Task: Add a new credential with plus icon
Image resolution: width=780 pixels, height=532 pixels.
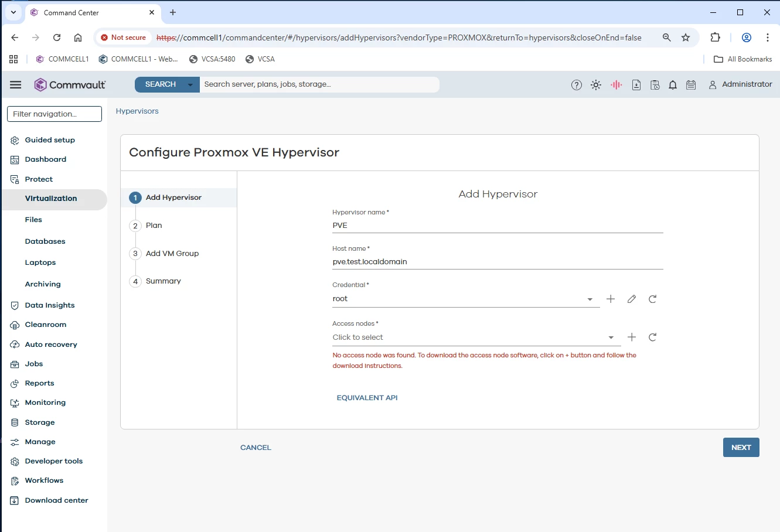Action: [611, 299]
